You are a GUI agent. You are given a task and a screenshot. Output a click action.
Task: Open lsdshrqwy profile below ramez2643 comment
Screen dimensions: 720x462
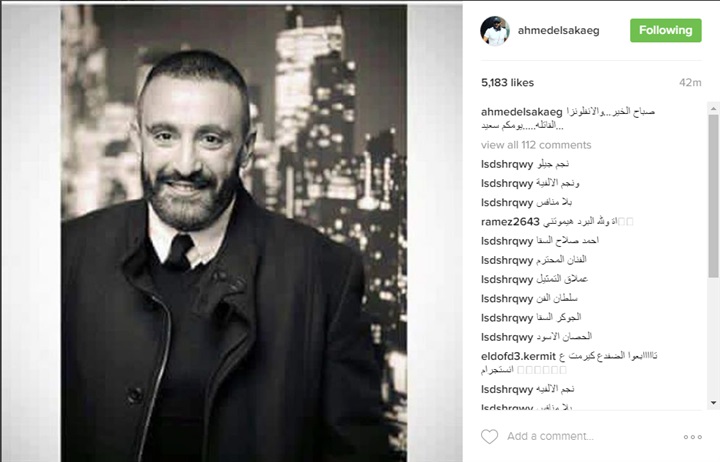point(507,241)
